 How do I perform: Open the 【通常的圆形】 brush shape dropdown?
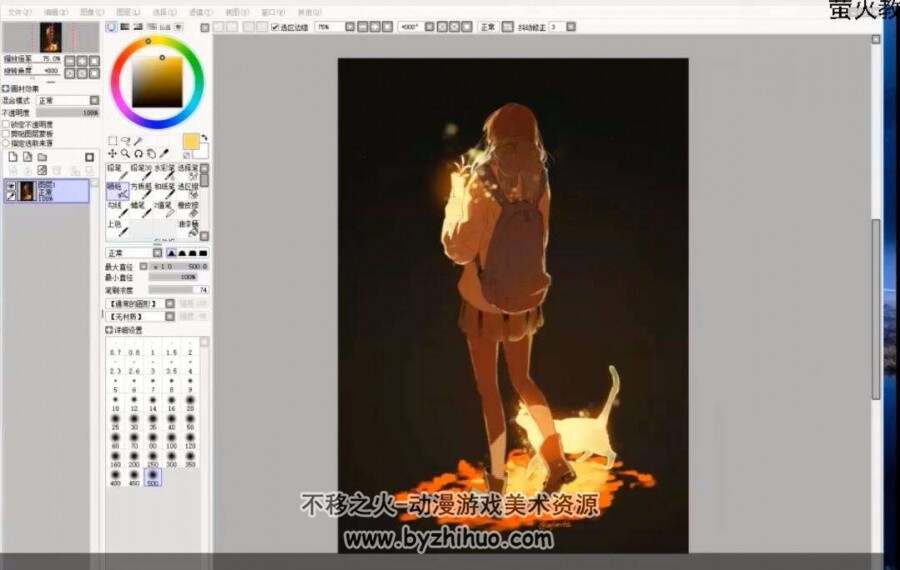click(x=141, y=304)
